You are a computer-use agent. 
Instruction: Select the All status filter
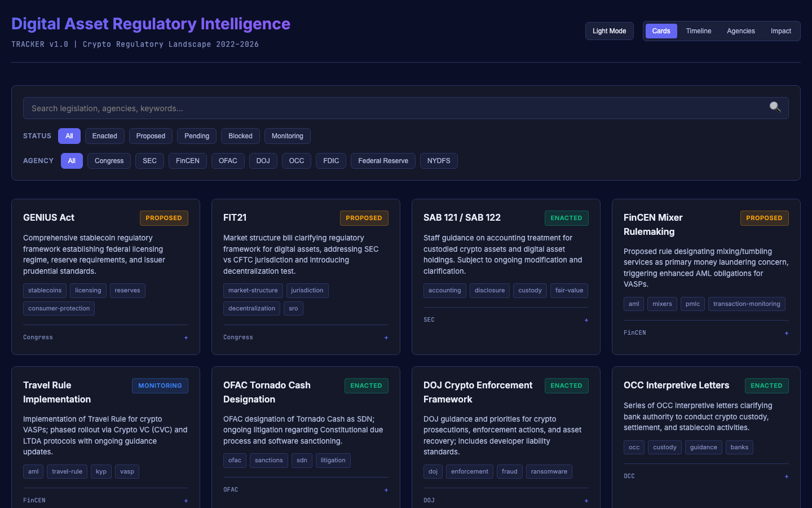[69, 136]
